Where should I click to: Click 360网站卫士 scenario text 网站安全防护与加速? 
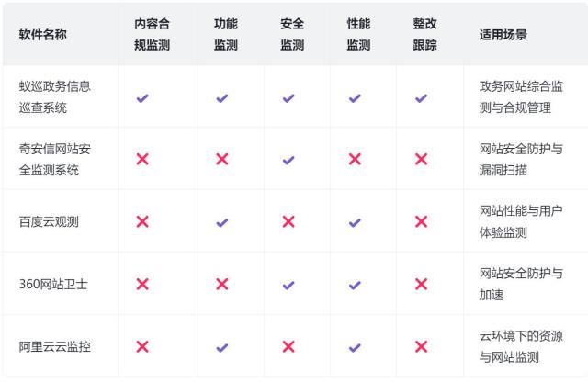coord(520,285)
